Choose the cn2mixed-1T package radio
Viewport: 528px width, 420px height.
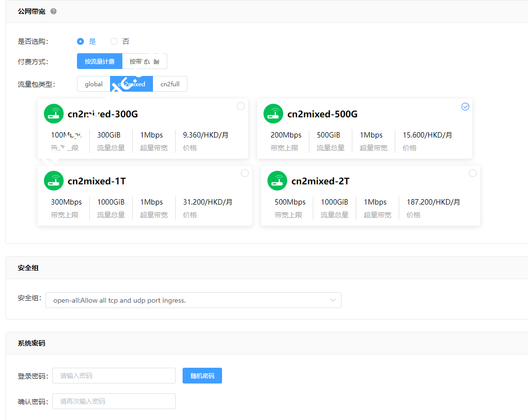coord(245,173)
